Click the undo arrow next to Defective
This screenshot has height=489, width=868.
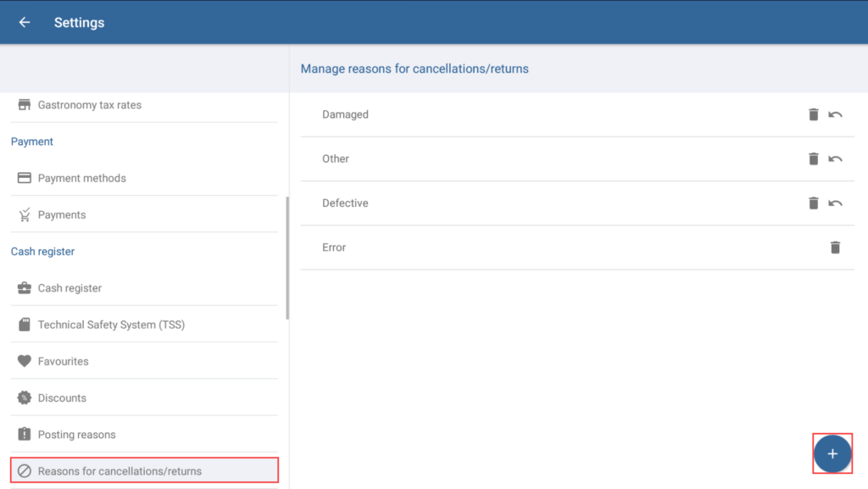(x=835, y=203)
